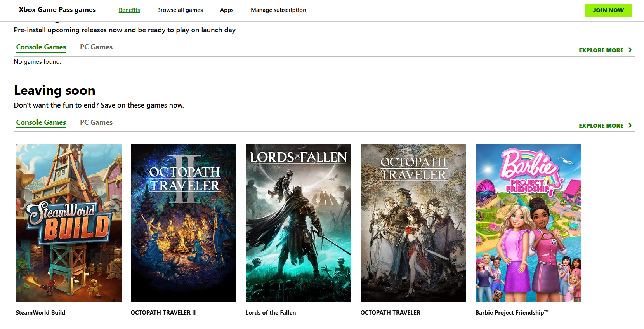
Task: Click the JOIN NOW button
Action: pos(608,10)
